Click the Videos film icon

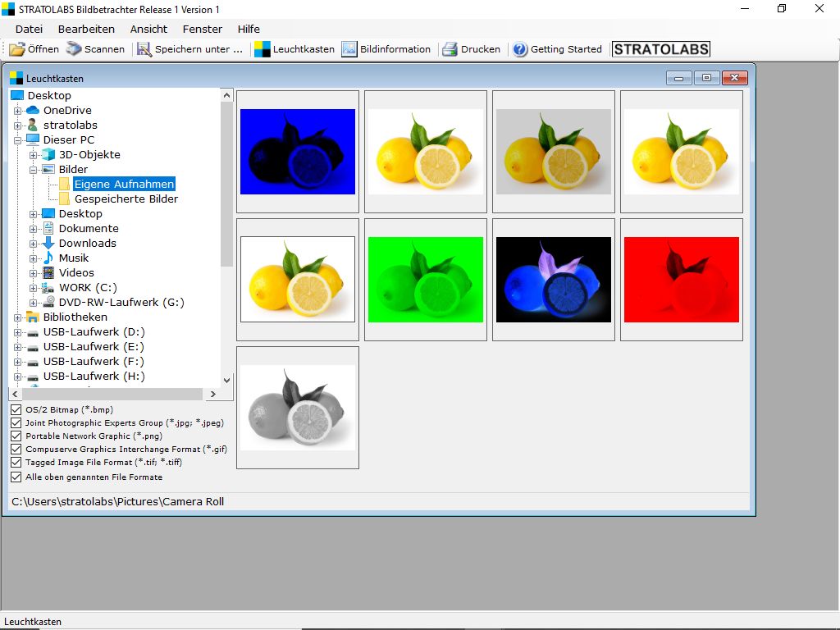pos(48,272)
